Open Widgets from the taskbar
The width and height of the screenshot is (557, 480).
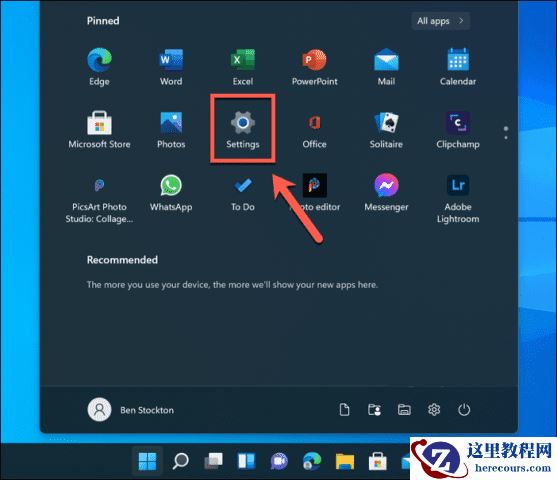tap(246, 461)
